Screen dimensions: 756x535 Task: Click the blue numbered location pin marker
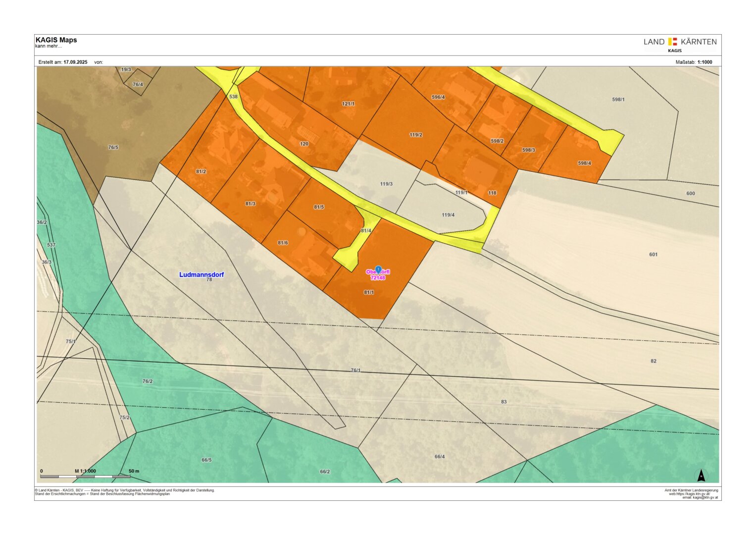point(378,269)
